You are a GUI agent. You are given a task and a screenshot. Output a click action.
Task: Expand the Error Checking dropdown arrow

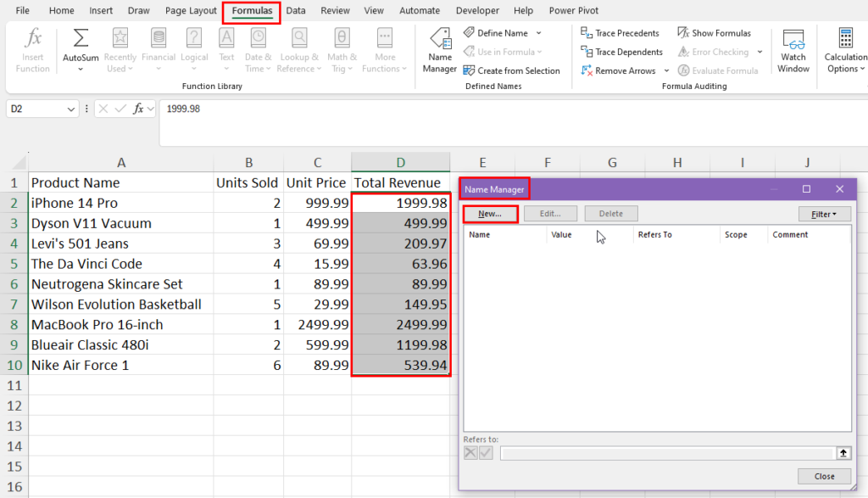(x=760, y=52)
